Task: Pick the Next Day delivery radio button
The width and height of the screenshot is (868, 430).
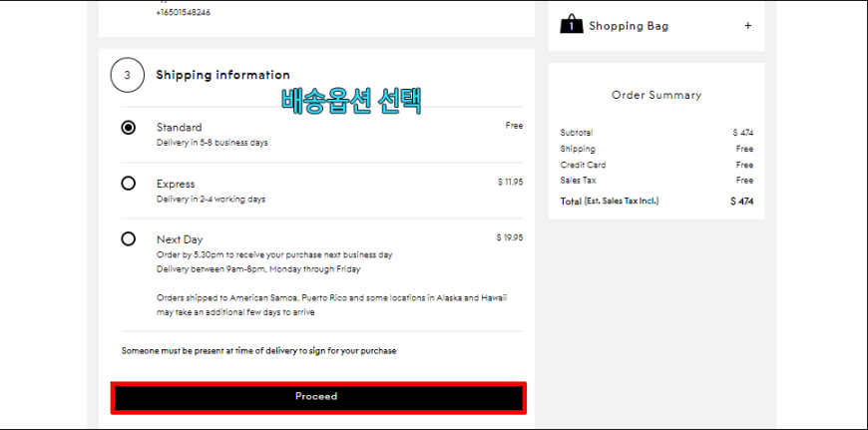Action: [x=128, y=239]
